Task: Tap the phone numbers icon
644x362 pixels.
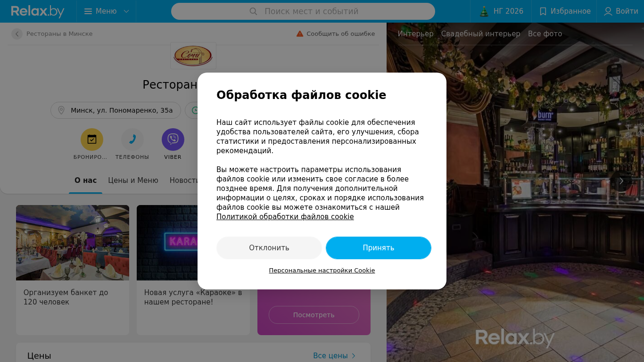Action: pos(132,140)
